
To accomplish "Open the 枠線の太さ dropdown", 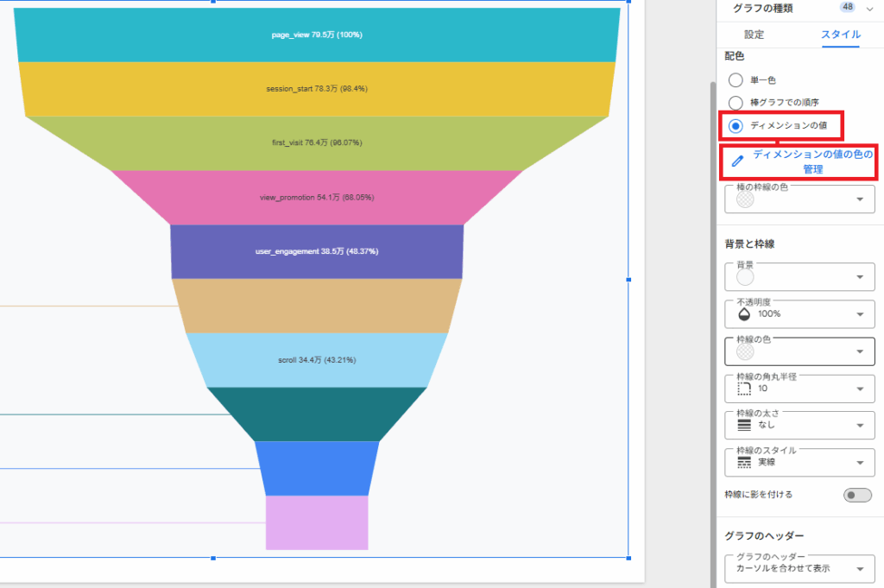I will (x=799, y=425).
